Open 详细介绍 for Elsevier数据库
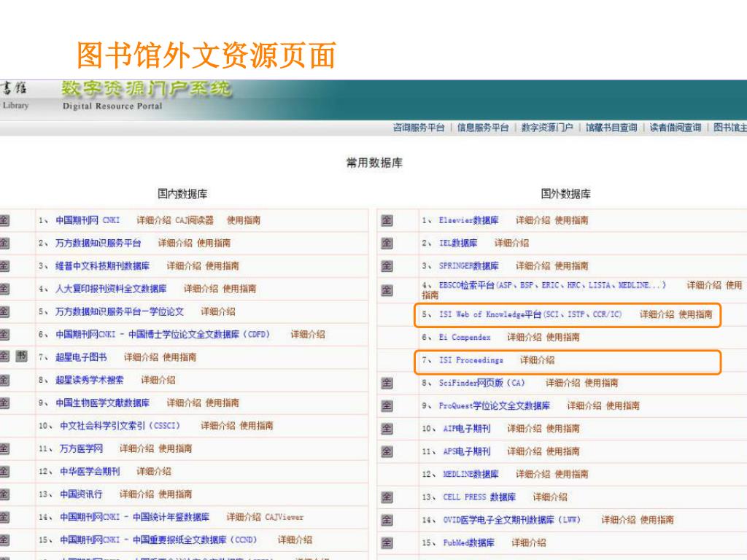747x560 pixels. (x=533, y=220)
